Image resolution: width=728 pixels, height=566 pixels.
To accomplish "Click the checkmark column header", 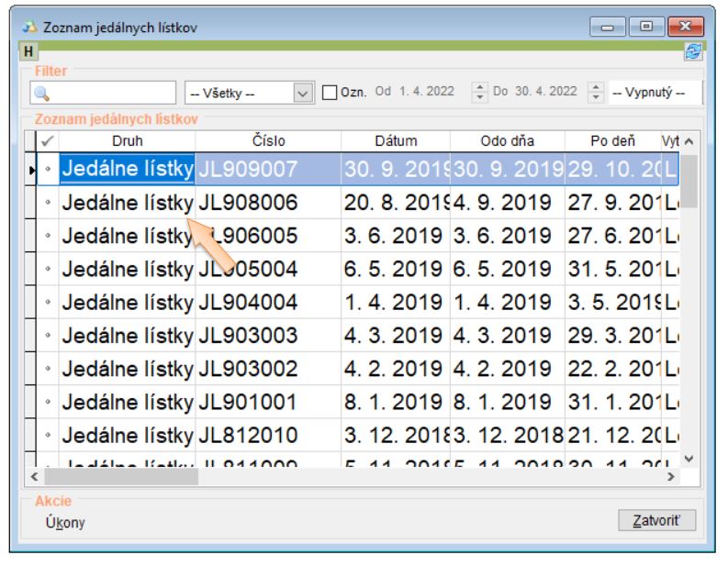I will click(47, 141).
